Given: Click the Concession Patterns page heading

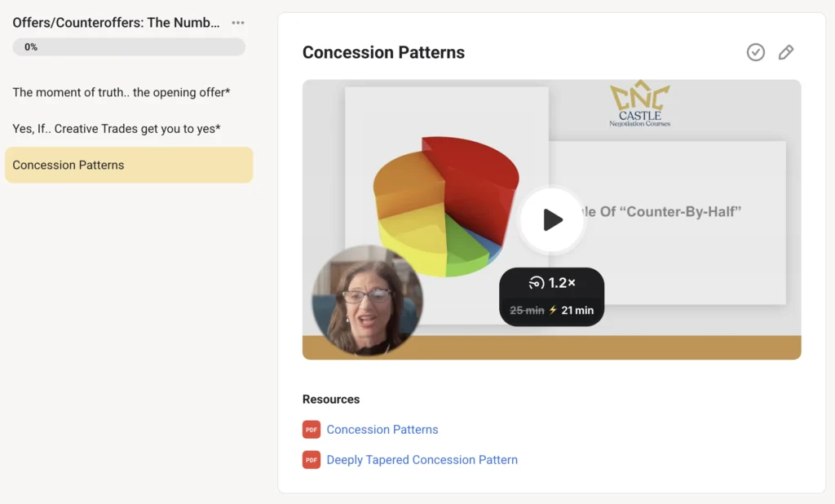Looking at the screenshot, I should (x=383, y=52).
